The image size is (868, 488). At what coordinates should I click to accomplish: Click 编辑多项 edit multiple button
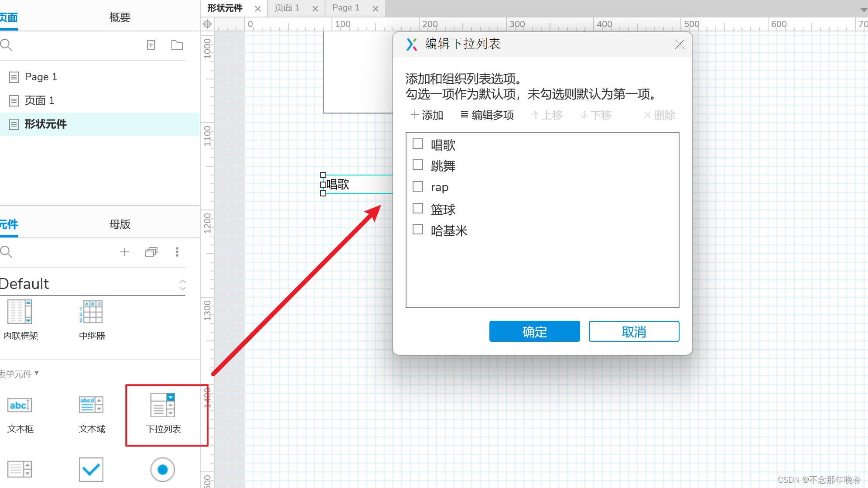coord(487,115)
